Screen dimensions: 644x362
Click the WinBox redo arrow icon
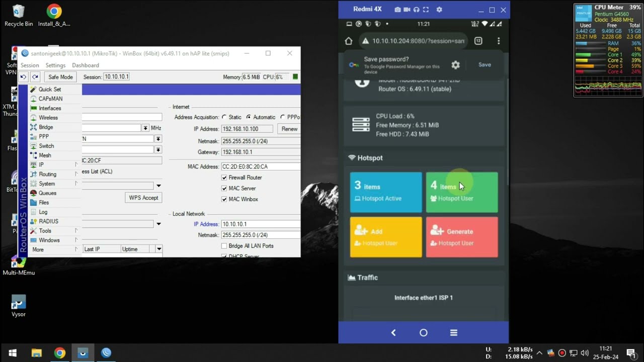click(x=35, y=77)
